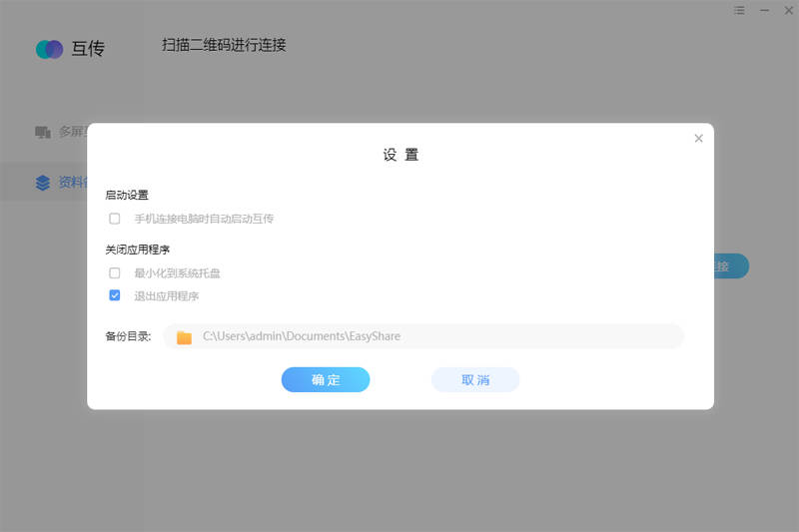This screenshot has height=532, width=799.
Task: Open the hamburger menu in the title bar
Action: coord(739,10)
